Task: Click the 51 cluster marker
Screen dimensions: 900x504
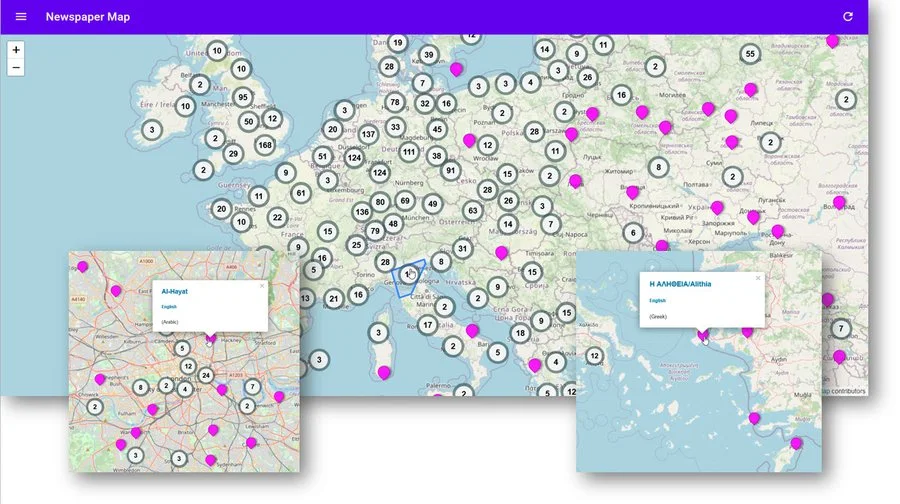Action: click(x=323, y=156)
